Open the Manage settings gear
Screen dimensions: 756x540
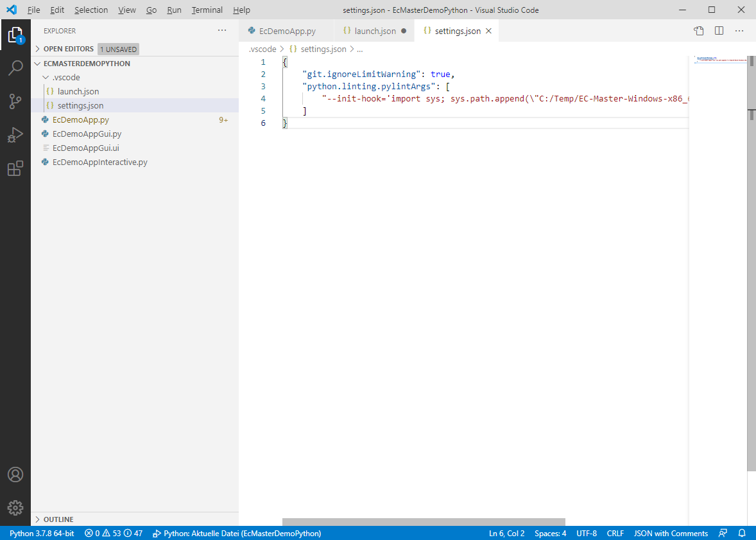point(15,507)
